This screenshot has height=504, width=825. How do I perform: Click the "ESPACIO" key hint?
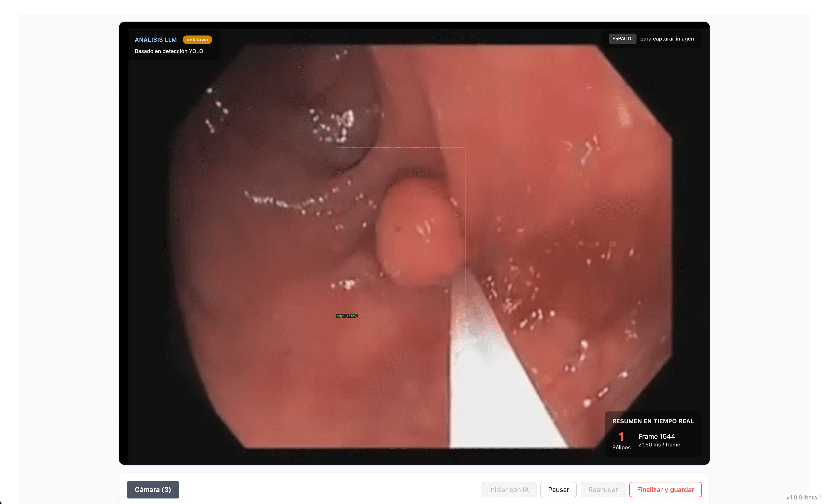pos(622,39)
